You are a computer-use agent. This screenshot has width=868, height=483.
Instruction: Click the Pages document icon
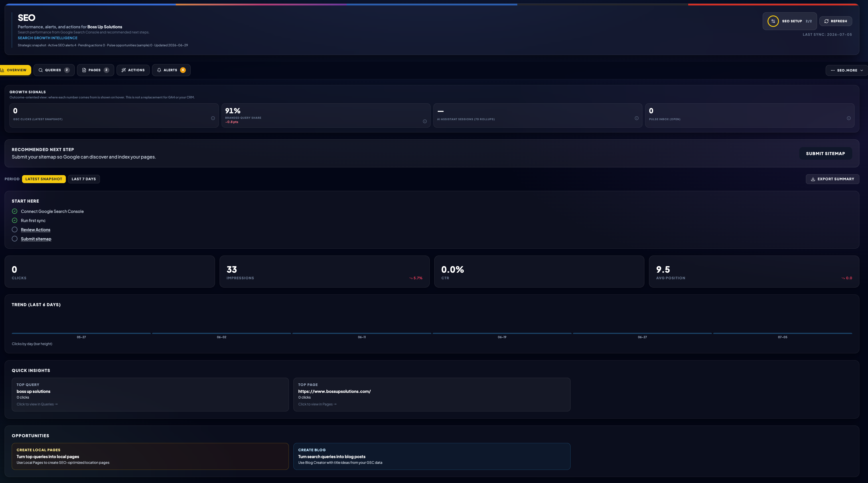coord(84,70)
